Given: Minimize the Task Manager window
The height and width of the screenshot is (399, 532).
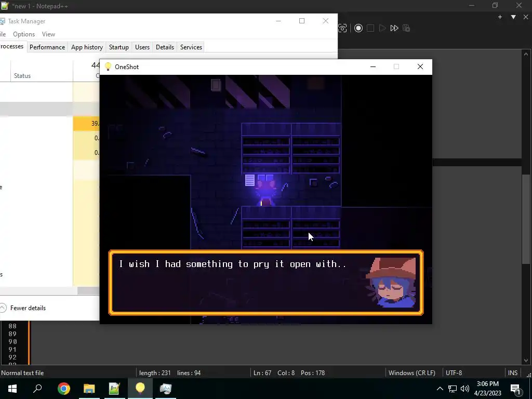Looking at the screenshot, I should (x=278, y=21).
